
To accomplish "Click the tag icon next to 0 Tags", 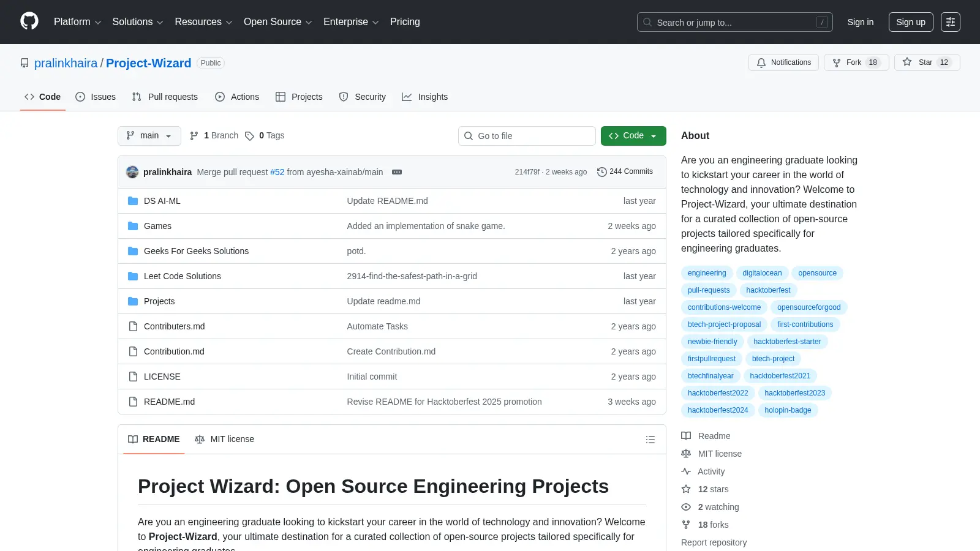I will pyautogui.click(x=249, y=136).
